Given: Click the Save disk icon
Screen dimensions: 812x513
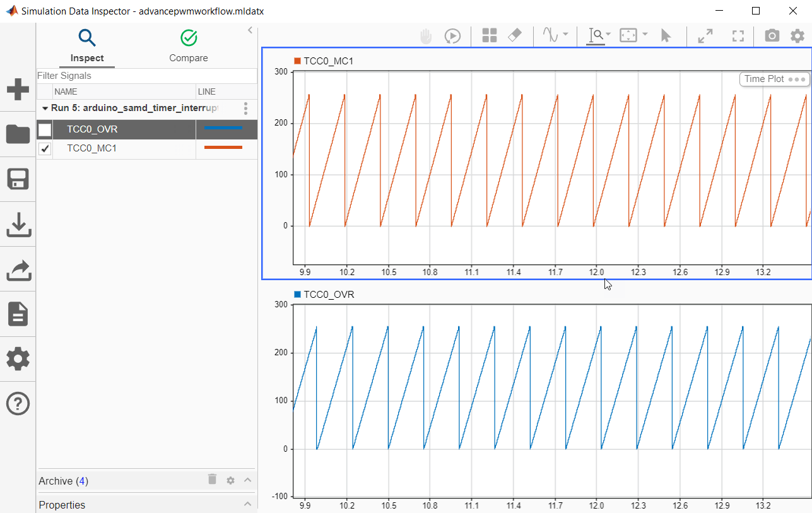Looking at the screenshot, I should (x=18, y=179).
